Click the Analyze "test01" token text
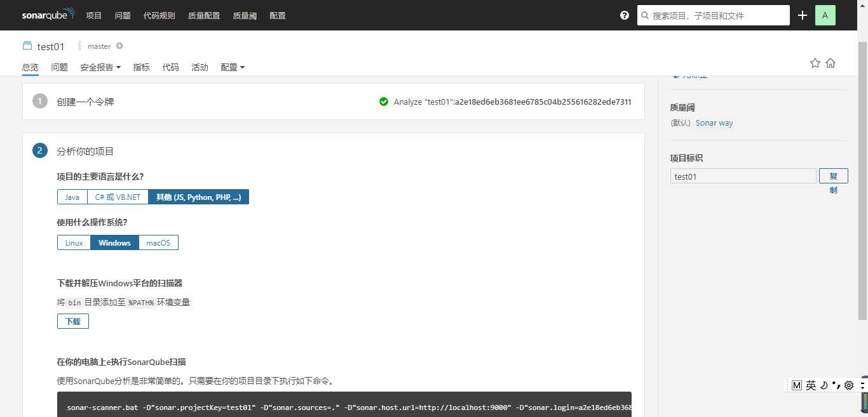The height and width of the screenshot is (417, 868). click(512, 102)
